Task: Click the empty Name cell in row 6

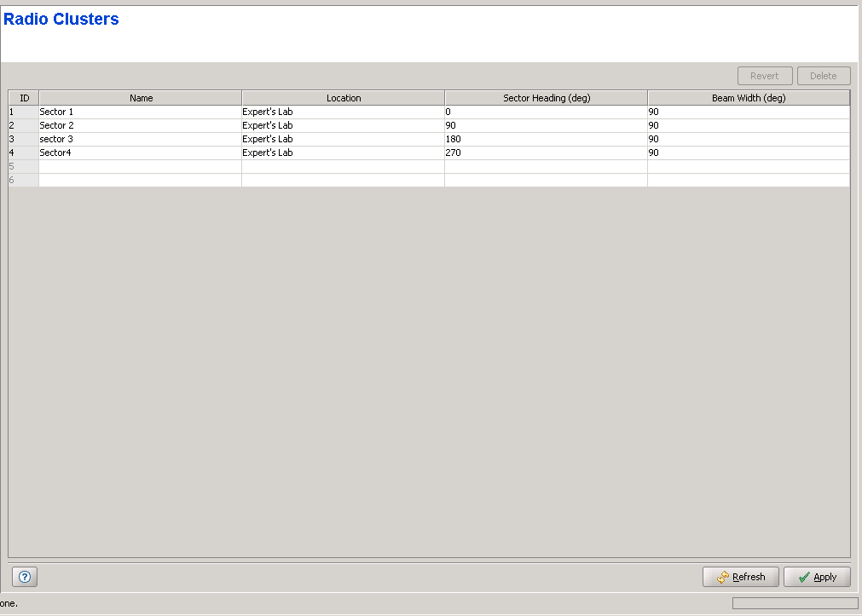Action: pos(140,180)
